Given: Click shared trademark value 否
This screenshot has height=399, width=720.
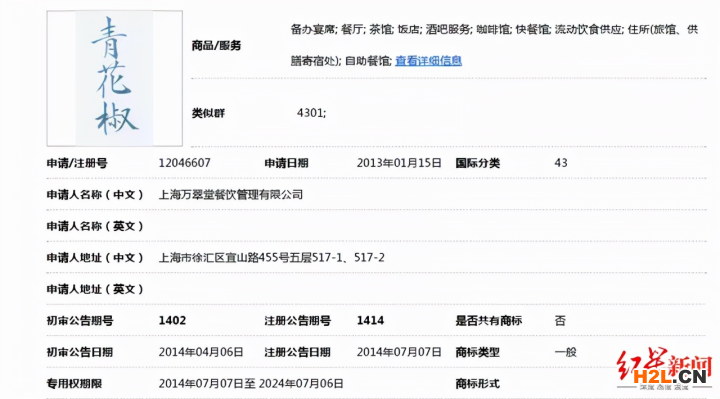Looking at the screenshot, I should pos(560,320).
